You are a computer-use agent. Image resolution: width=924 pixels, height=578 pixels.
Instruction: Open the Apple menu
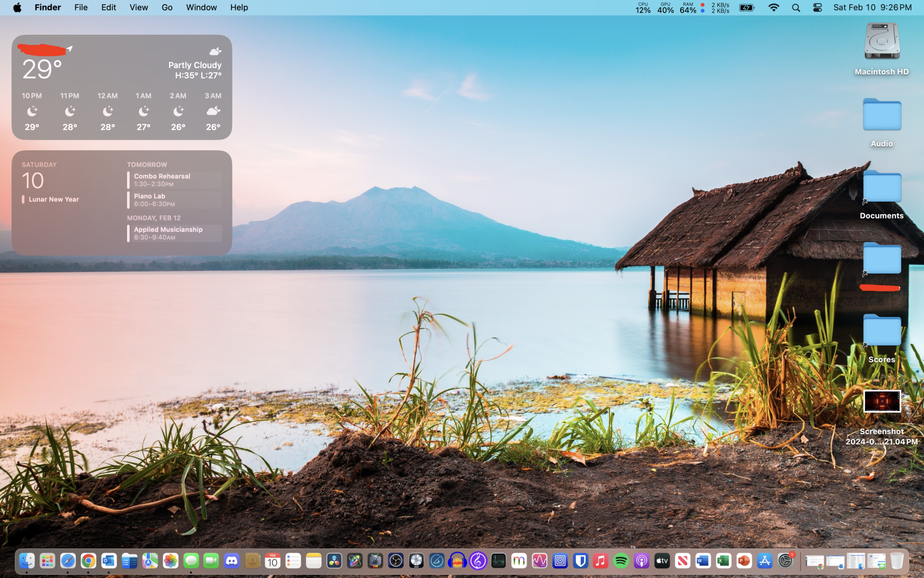point(17,7)
